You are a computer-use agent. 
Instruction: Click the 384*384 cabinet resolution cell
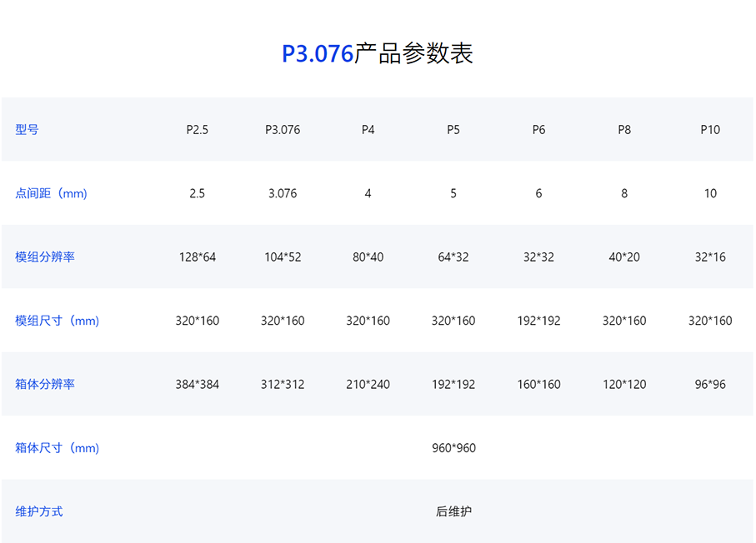point(198,385)
